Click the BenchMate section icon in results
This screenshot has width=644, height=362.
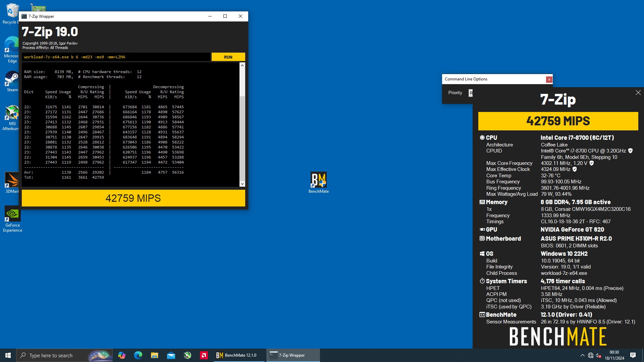482,314
